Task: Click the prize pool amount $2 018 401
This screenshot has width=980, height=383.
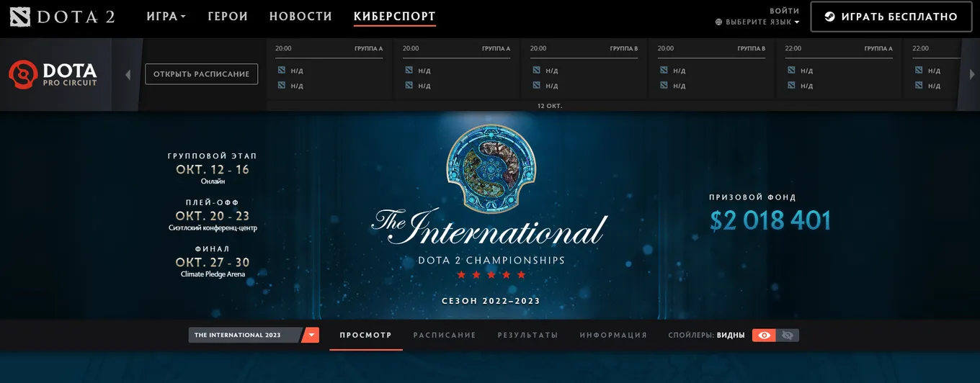Action: click(x=770, y=220)
